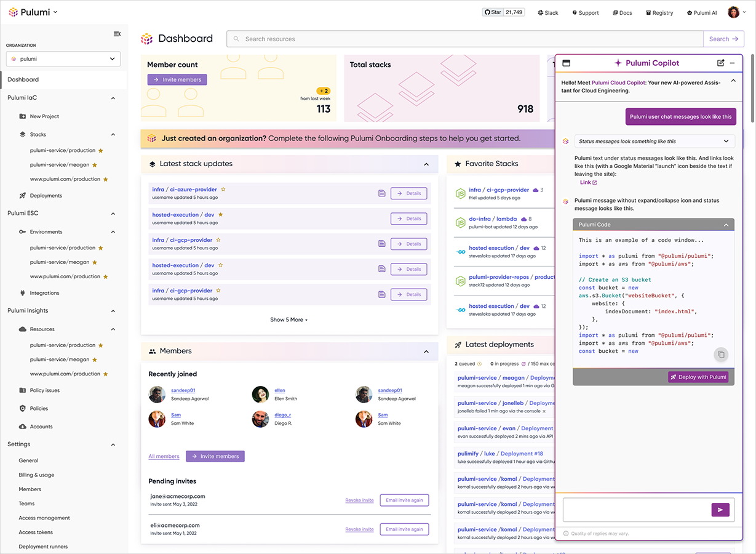Viewport: 756px width, 554px height.
Task: Open the Pulumi product switcher dropdown
Action: coord(55,12)
